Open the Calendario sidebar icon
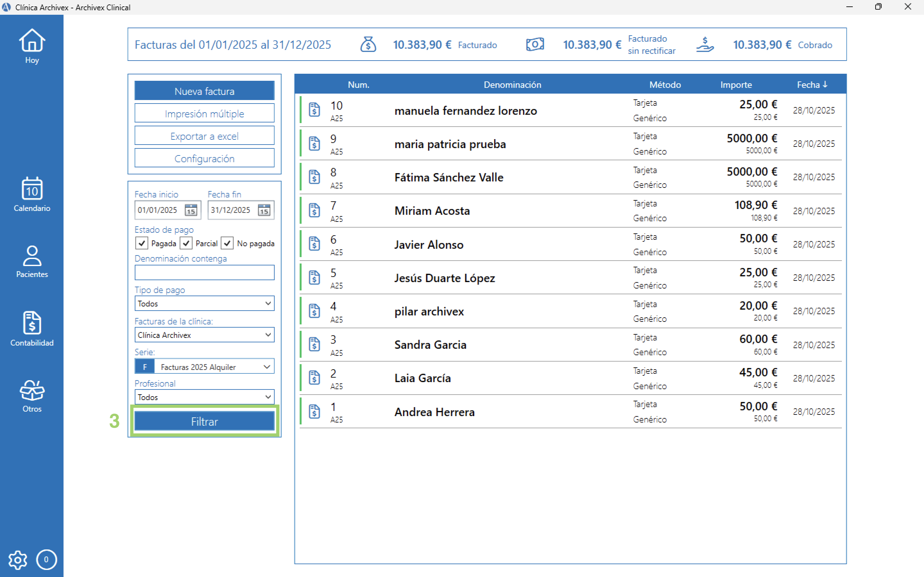Image resolution: width=924 pixels, height=577 pixels. (x=32, y=188)
